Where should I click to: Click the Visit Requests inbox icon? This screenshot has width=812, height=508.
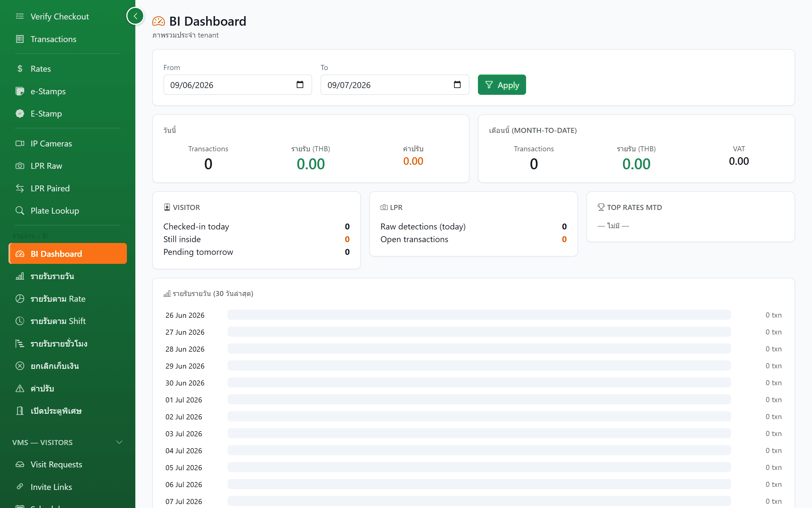coord(20,464)
